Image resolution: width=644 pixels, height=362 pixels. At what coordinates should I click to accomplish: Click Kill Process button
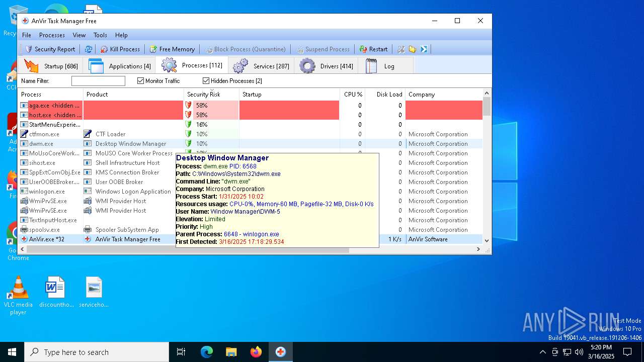120,49
